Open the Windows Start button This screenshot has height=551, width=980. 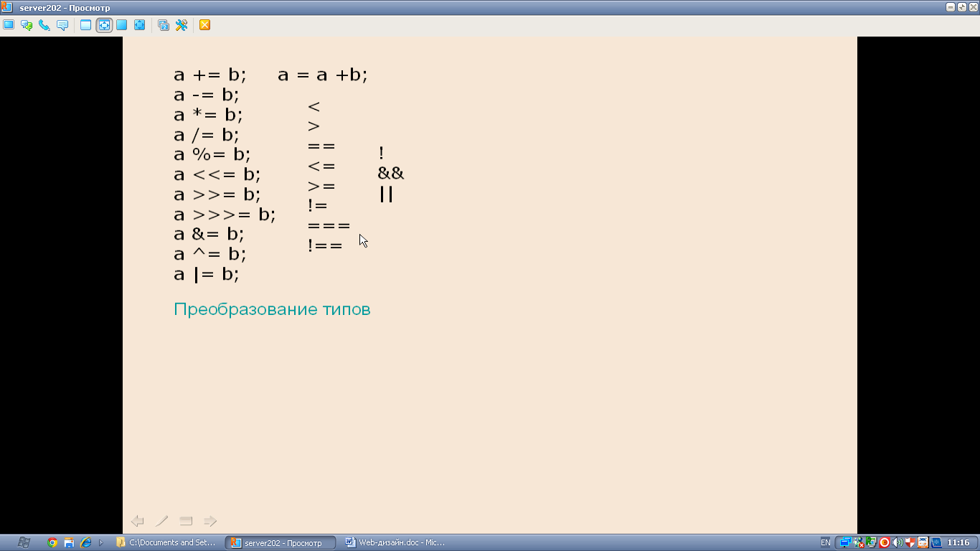point(23,542)
